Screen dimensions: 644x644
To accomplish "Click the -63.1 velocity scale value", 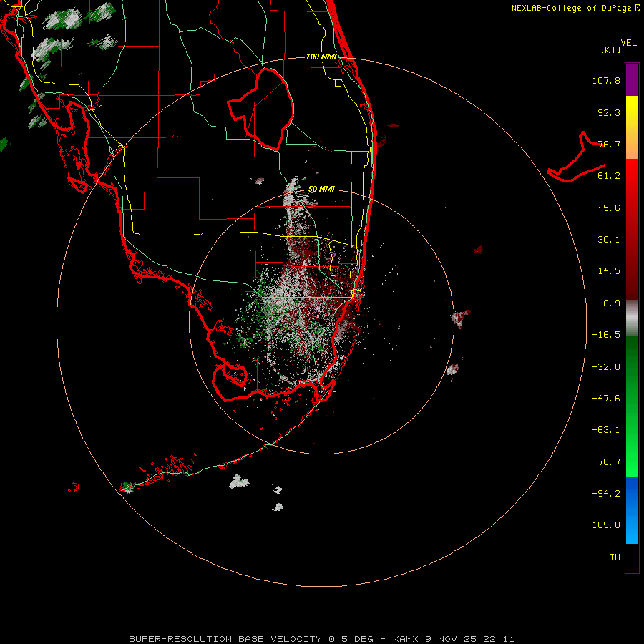I will 606,430.
